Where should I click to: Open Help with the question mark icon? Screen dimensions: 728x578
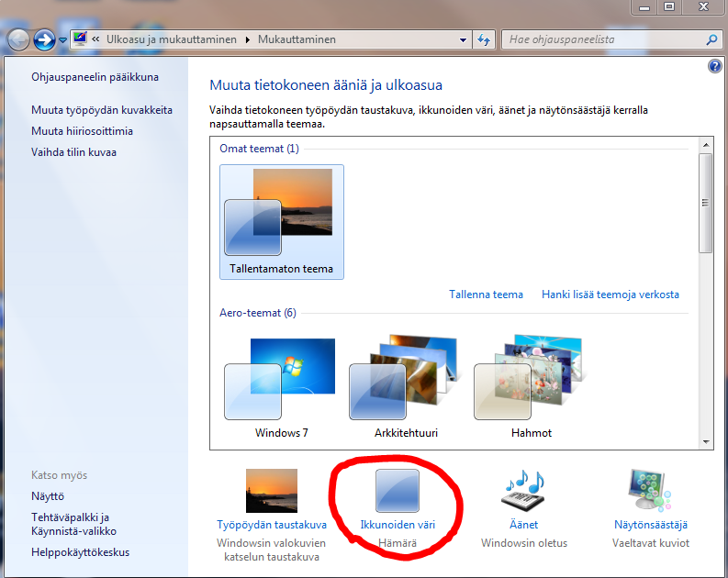714,66
